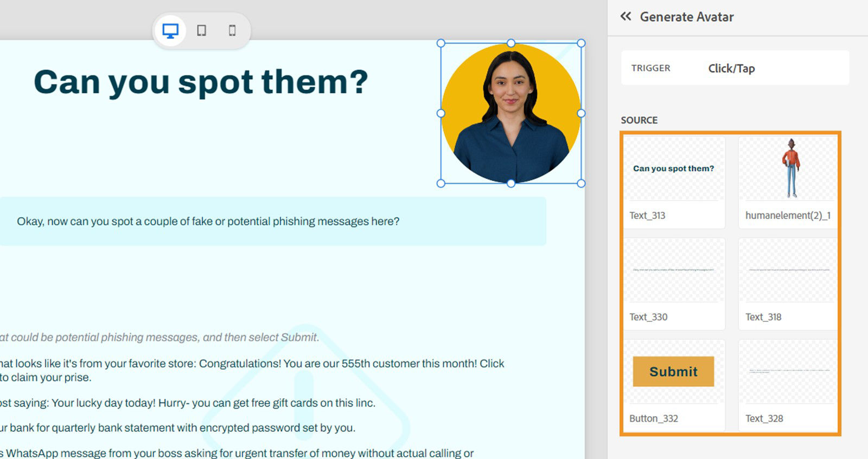Select the Text_318 source item

[x=788, y=283]
